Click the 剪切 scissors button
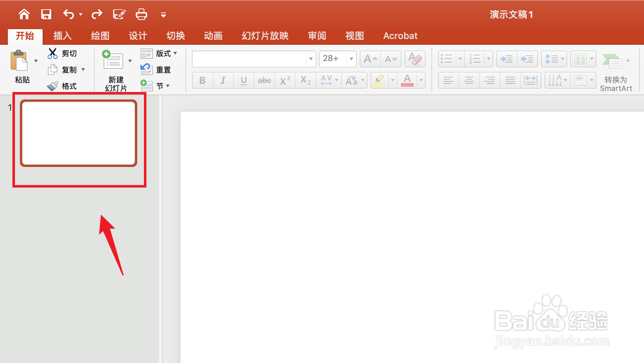This screenshot has width=644, height=363. point(62,53)
